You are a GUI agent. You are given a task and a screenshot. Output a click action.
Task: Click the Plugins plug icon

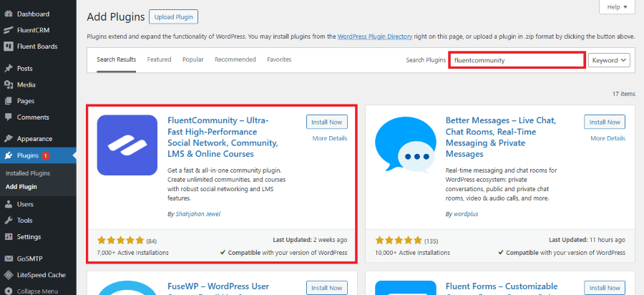[x=8, y=155]
